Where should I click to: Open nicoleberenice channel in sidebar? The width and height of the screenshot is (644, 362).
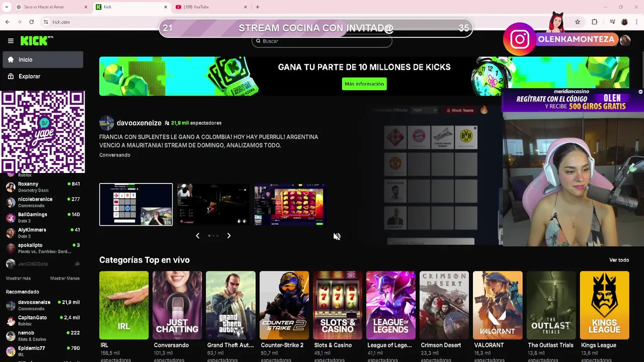(x=43, y=202)
